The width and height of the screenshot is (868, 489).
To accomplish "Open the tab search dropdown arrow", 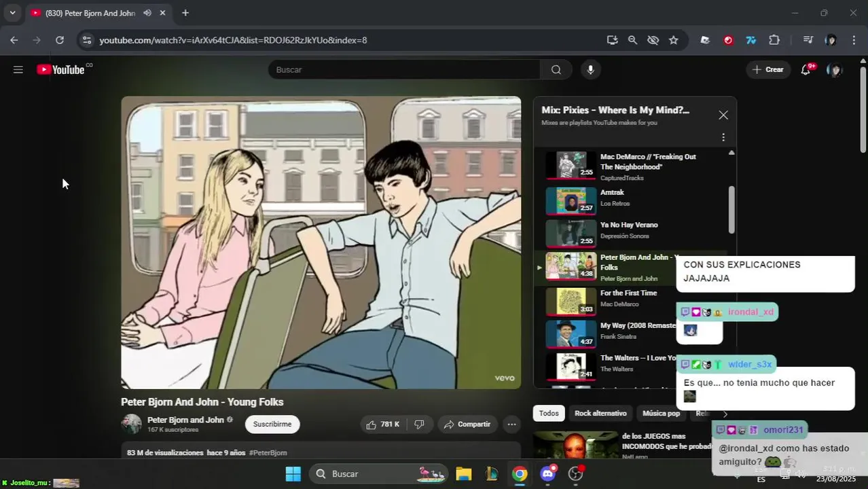I will click(x=12, y=13).
